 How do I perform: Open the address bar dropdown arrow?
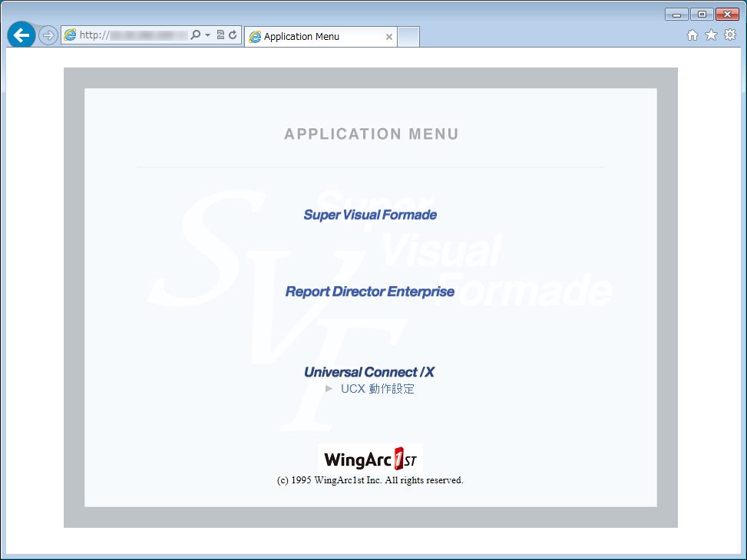pyautogui.click(x=207, y=35)
